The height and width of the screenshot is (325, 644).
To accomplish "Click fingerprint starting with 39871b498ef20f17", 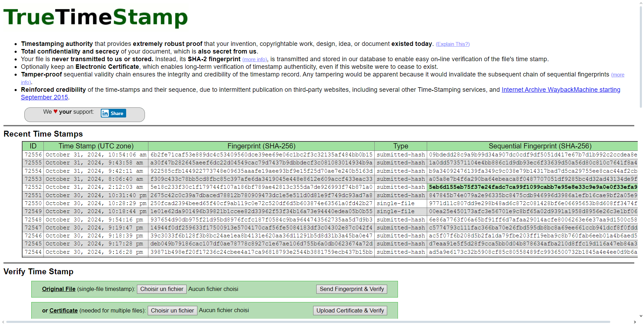I will [261, 252].
